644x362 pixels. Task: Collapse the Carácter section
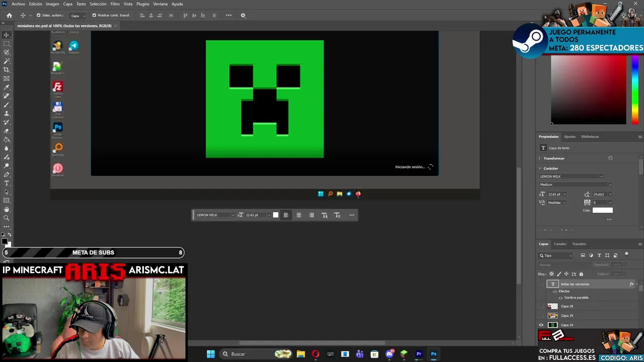(x=540, y=168)
